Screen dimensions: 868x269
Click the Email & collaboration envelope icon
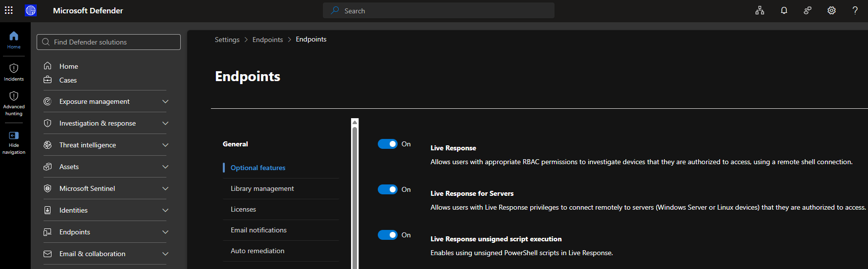pyautogui.click(x=48, y=254)
